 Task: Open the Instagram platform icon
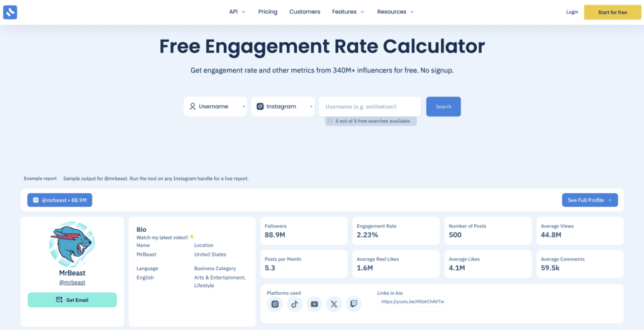(275, 304)
